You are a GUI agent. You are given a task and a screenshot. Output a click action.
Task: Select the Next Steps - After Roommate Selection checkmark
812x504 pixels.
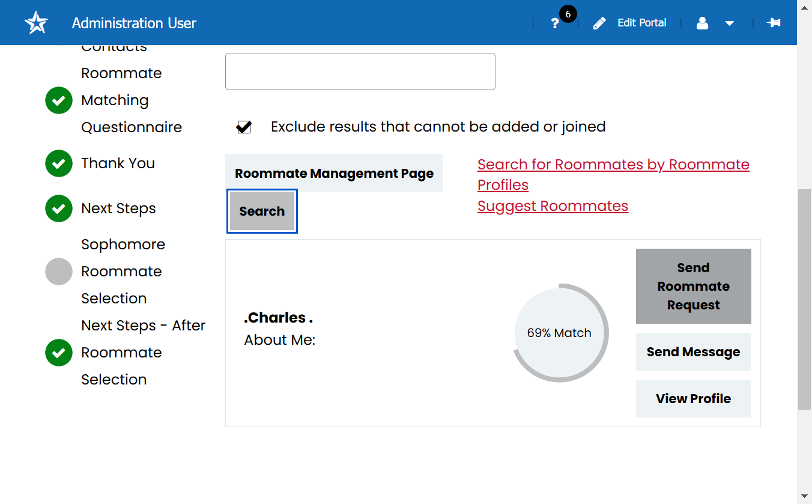(x=59, y=353)
